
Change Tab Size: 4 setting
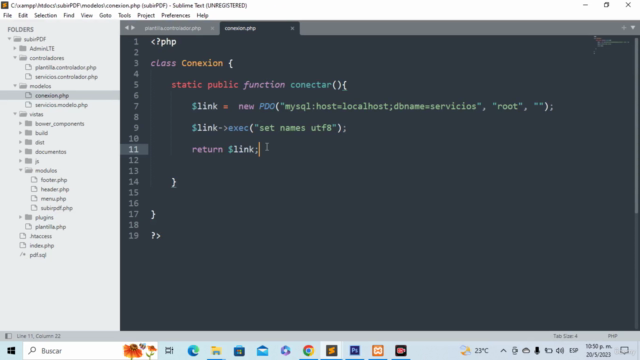[565, 336]
